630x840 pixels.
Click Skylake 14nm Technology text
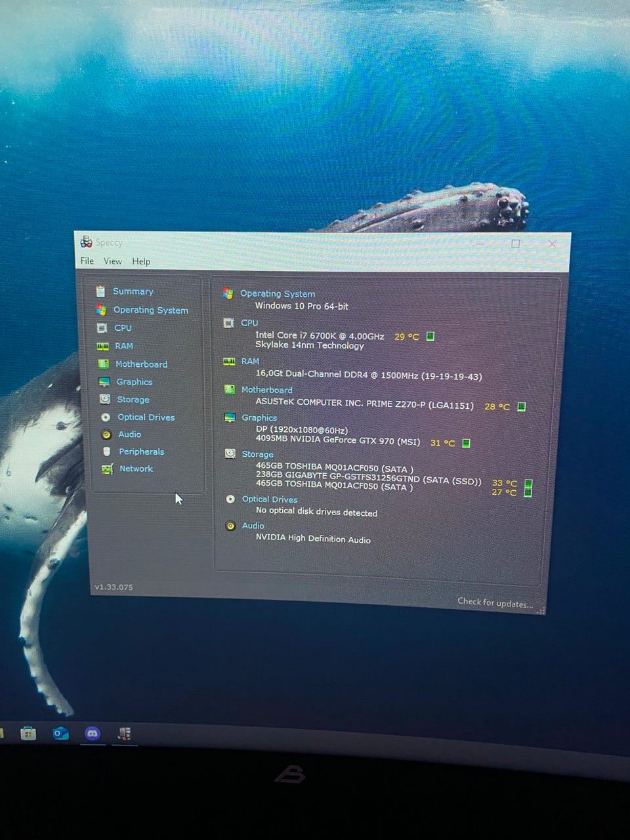(310, 345)
